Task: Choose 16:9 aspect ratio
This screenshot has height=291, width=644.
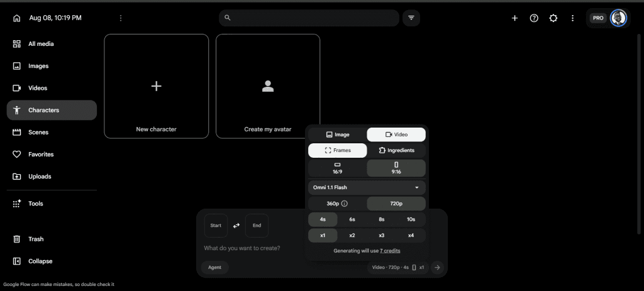Action: point(337,168)
